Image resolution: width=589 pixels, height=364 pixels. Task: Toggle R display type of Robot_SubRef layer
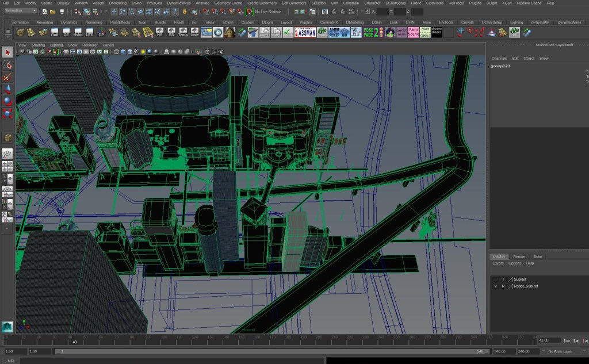[x=503, y=286]
